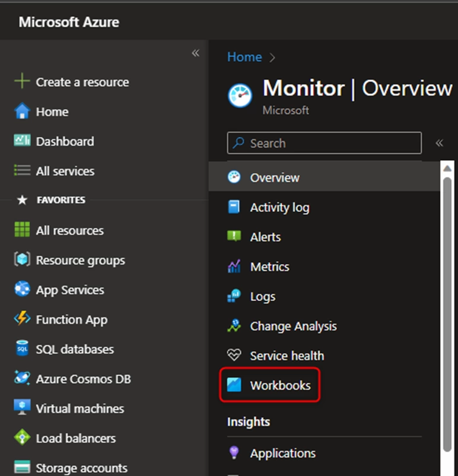This screenshot has height=476, width=458.
Task: Click the Storage accounts icon
Action: pyautogui.click(x=22, y=467)
